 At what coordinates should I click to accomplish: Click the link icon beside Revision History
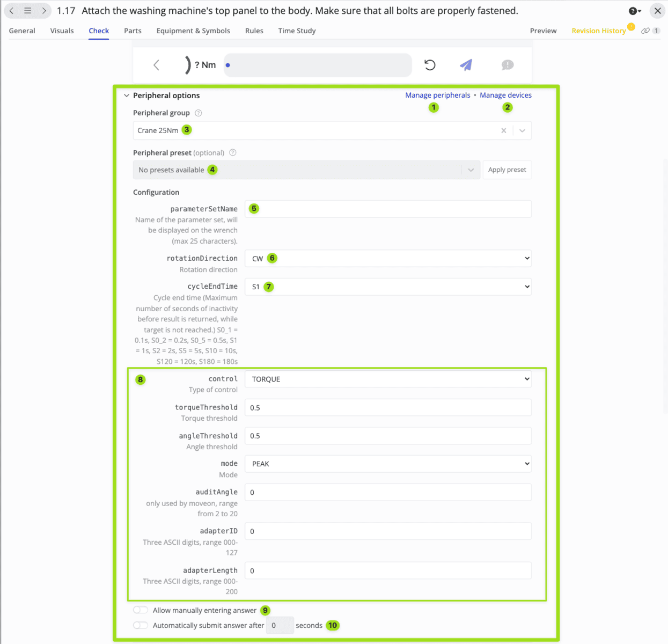click(645, 31)
